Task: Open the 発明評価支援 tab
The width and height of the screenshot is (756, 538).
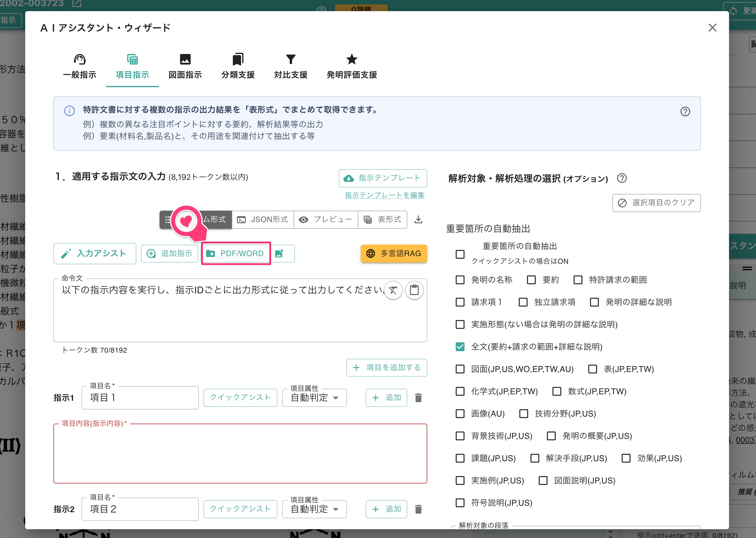Action: [x=352, y=67]
